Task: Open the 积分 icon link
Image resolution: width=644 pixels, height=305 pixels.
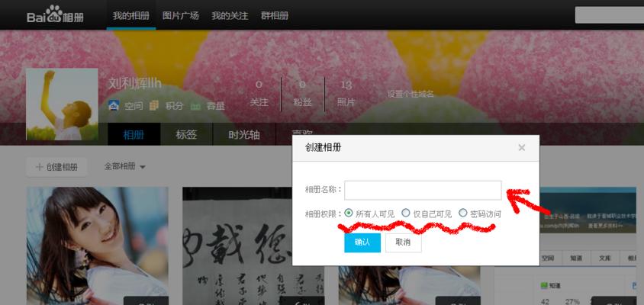Action: [x=166, y=106]
